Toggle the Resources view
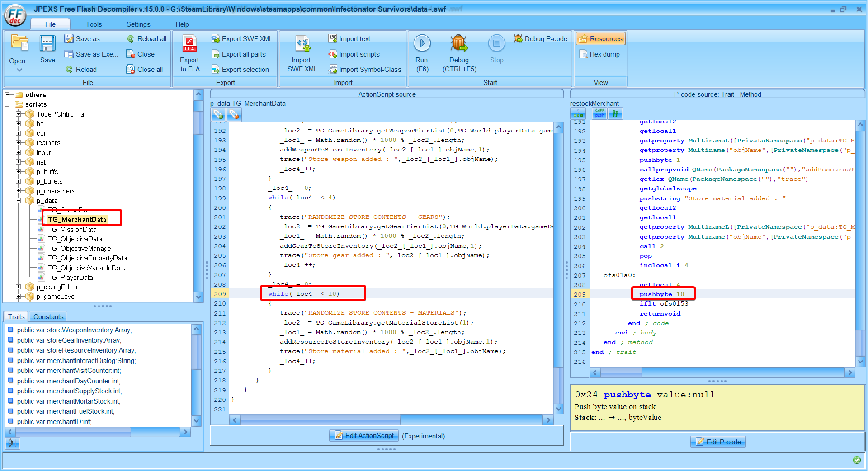This screenshot has height=471, width=868. [601, 39]
